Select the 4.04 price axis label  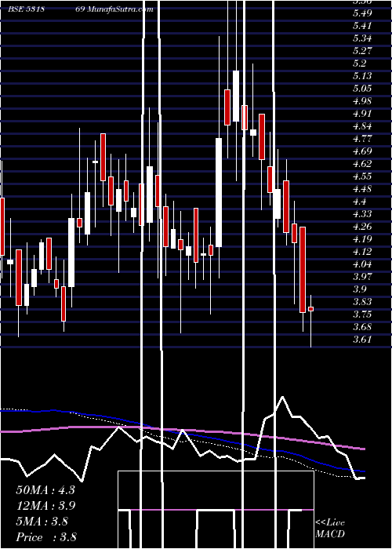[362, 264]
